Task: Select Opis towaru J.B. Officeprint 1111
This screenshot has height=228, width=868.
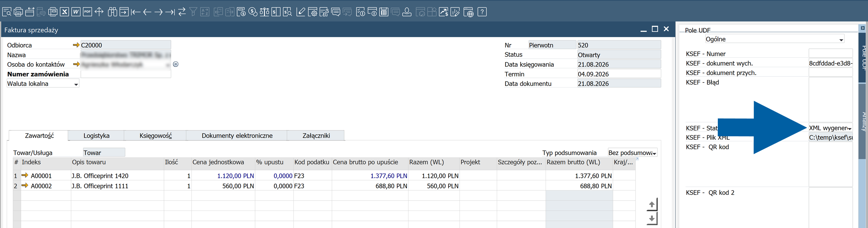Action: point(117,186)
